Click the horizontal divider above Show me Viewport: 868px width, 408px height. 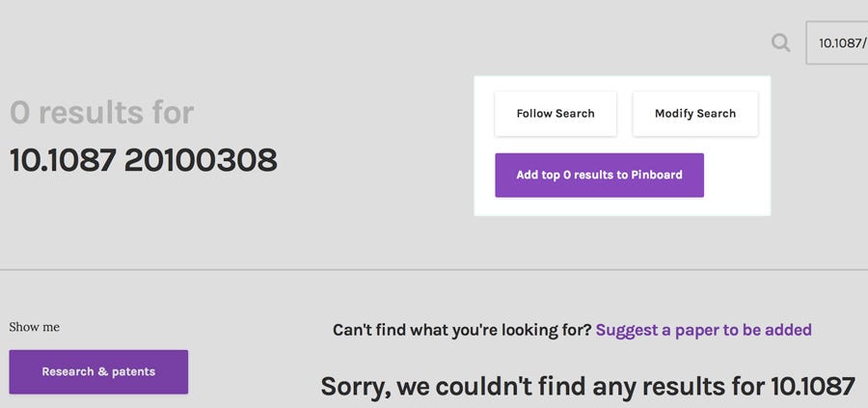[x=434, y=270]
